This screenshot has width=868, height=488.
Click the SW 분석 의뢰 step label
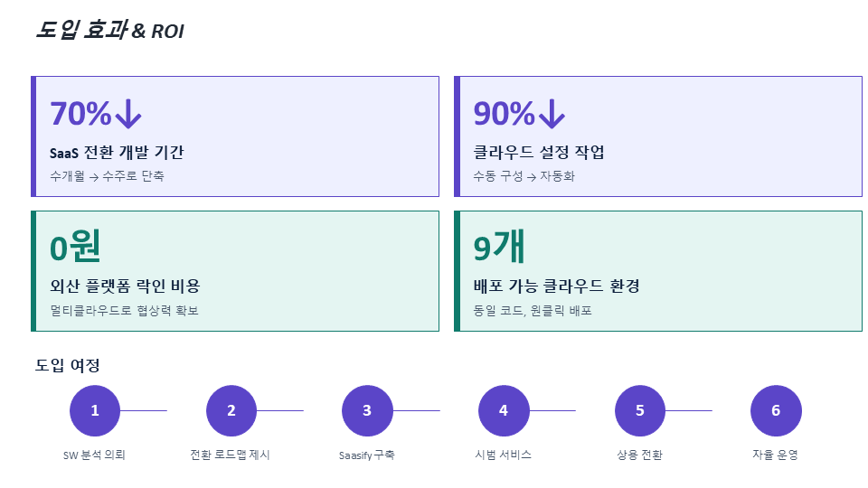(x=94, y=455)
